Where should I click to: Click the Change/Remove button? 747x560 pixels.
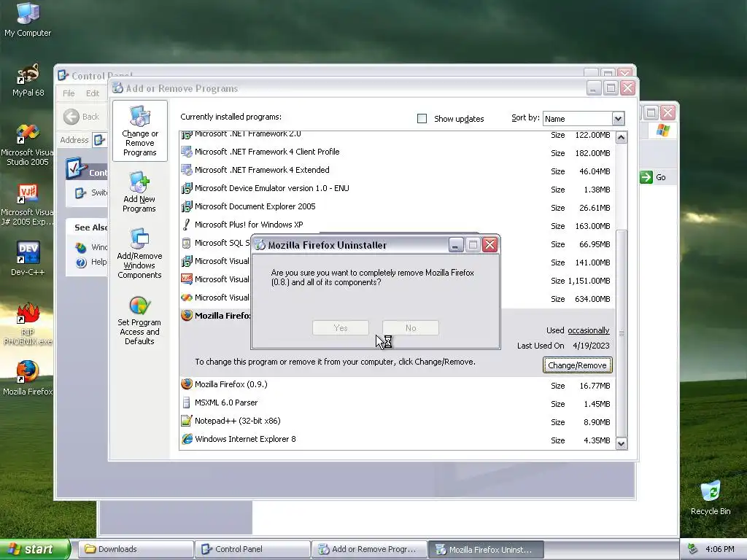coord(578,365)
